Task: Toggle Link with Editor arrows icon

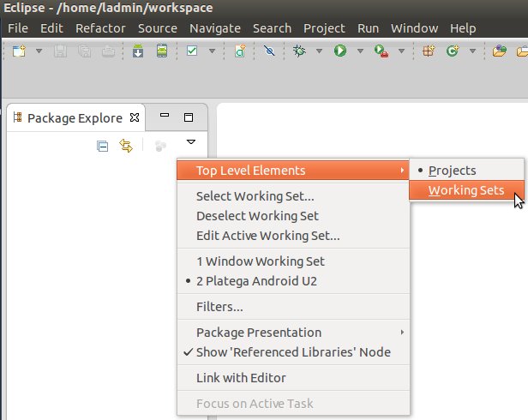Action: tap(126, 146)
